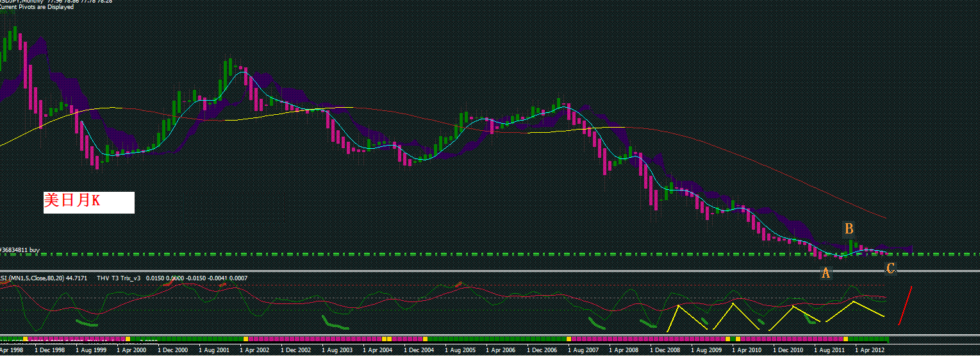Click the 1 Dec 2008 date label
The image size is (980, 356).
[x=665, y=351]
